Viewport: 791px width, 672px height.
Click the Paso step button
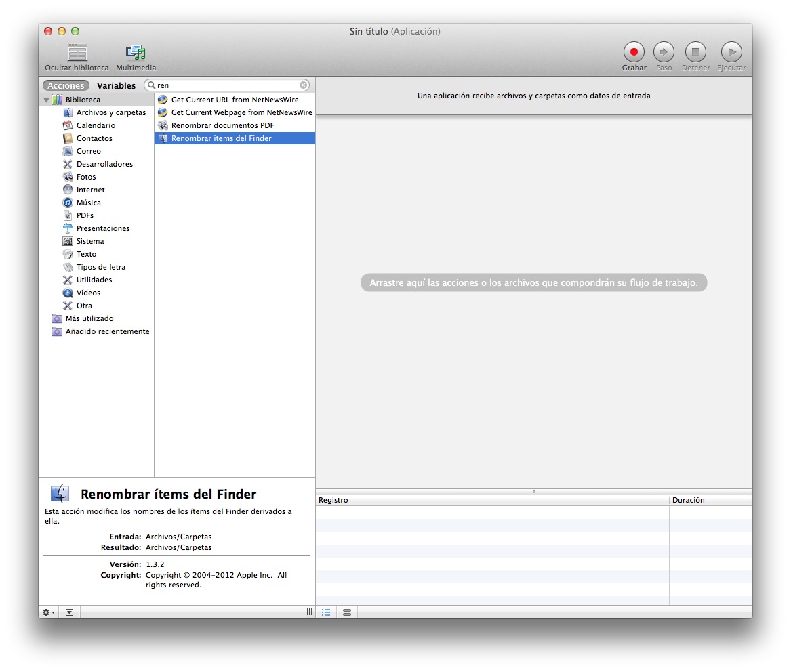(664, 52)
